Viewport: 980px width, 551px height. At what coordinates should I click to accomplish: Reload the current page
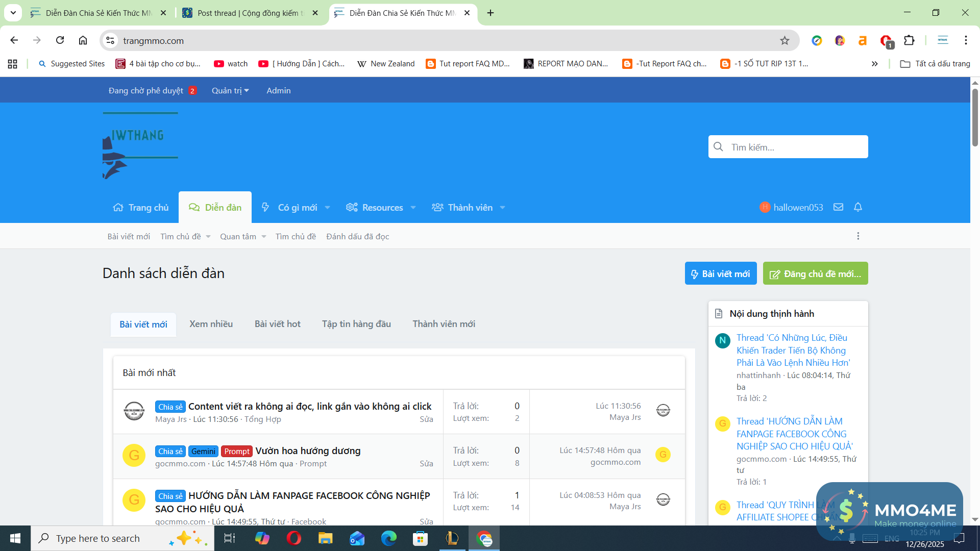click(60, 41)
